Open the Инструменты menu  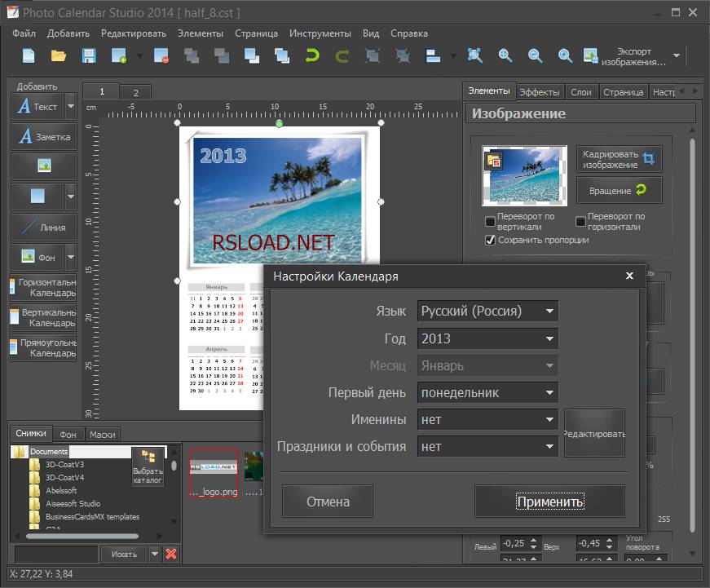pyautogui.click(x=320, y=33)
